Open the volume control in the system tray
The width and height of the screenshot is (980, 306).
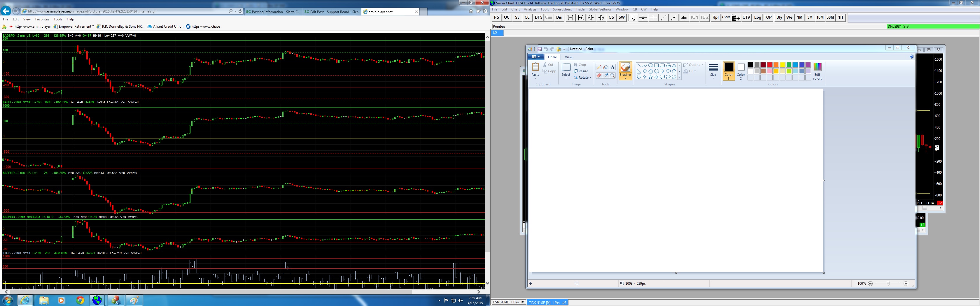click(x=461, y=301)
